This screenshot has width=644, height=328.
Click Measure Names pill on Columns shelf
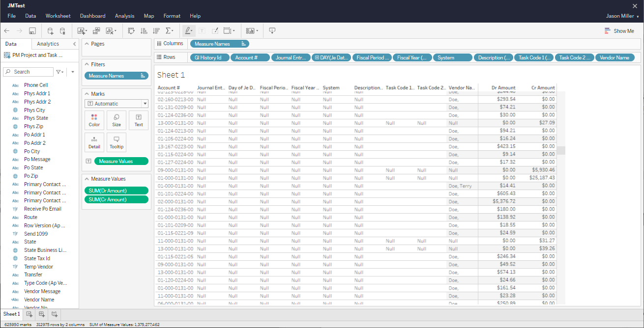220,44
